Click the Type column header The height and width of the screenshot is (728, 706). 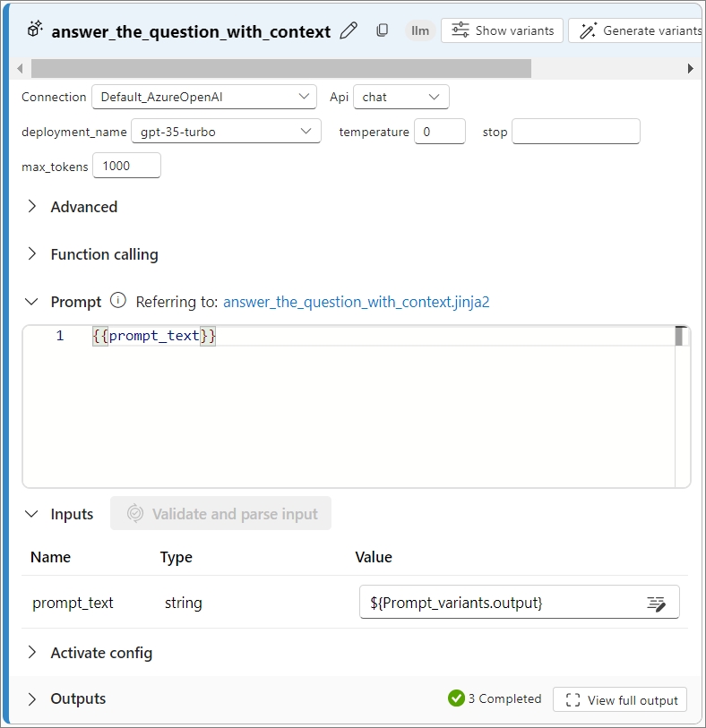(176, 557)
